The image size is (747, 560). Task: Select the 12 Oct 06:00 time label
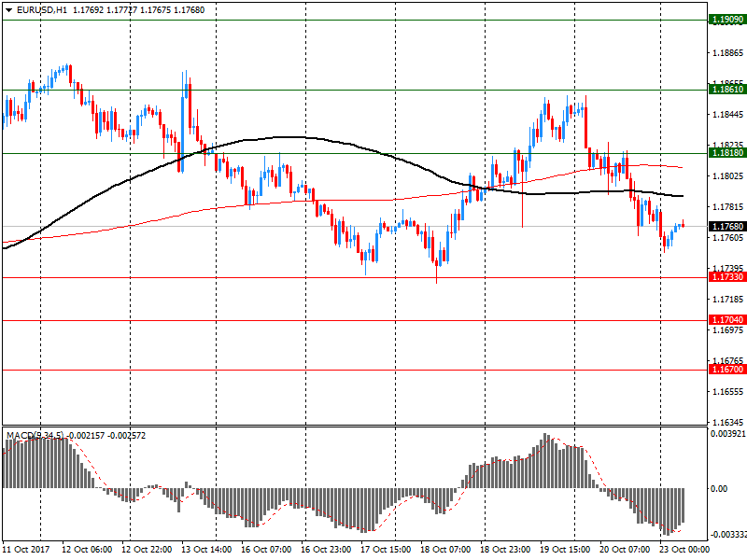pyautogui.click(x=87, y=550)
